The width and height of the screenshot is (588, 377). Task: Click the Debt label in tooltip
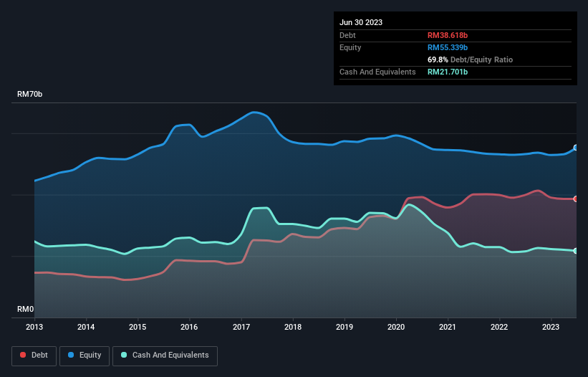click(x=347, y=35)
